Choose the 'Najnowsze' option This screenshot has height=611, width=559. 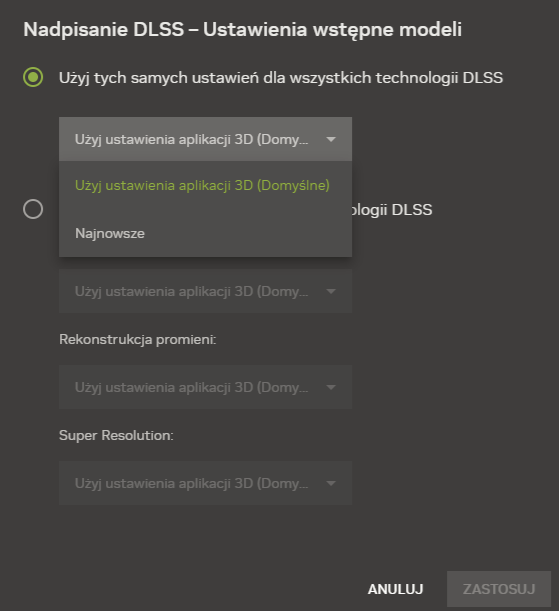[205, 233]
